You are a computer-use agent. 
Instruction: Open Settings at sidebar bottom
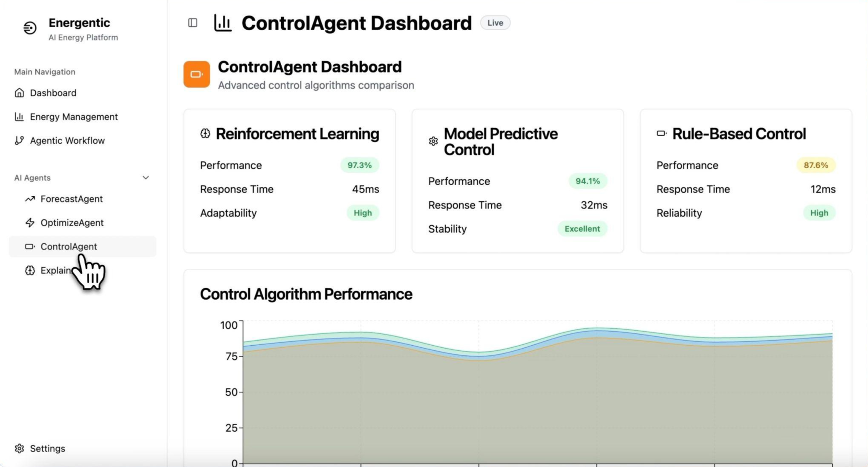pos(47,448)
